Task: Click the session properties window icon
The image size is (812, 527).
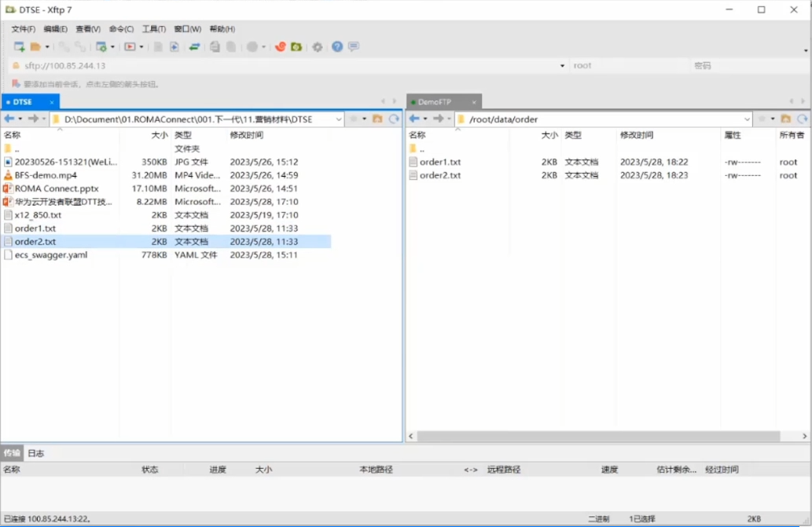Action: pos(101,46)
